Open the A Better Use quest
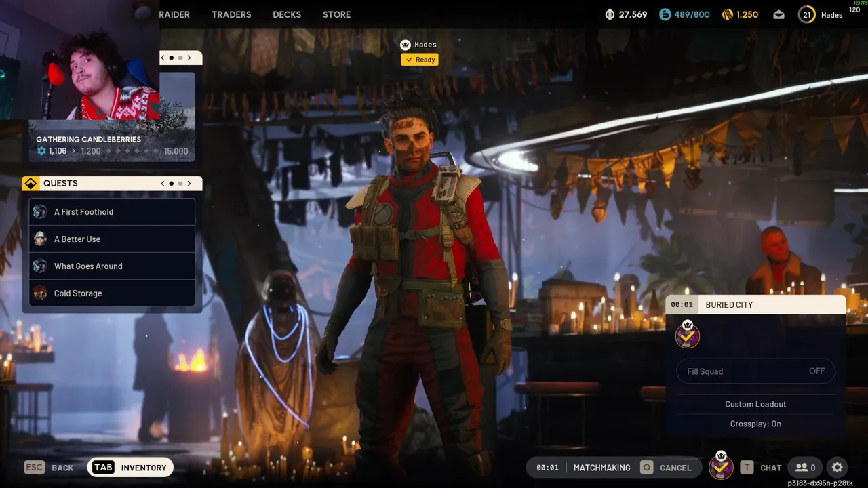868x488 pixels. pos(112,239)
